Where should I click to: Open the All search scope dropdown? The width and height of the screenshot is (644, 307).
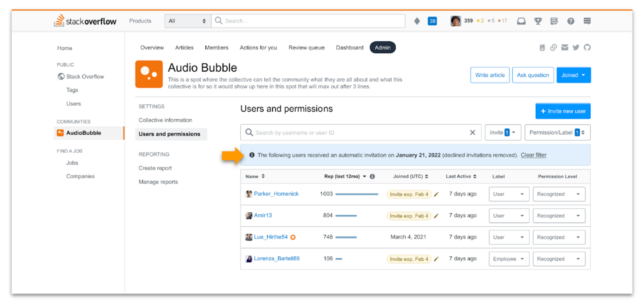[187, 21]
